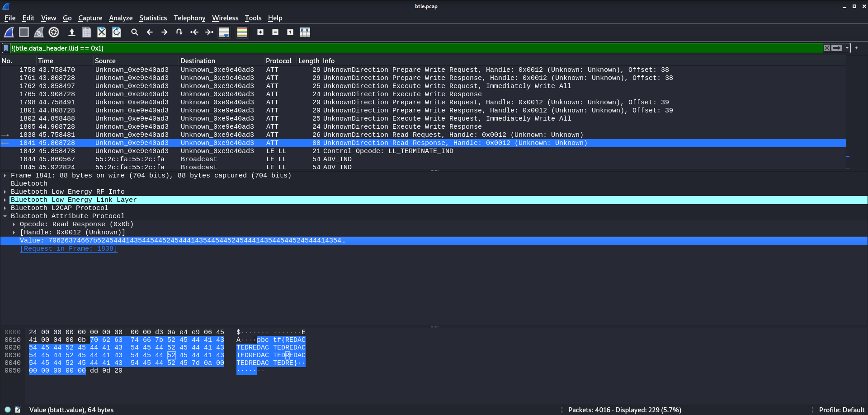Screen dimensions: 868x415
Task: Open capture file properties notepad icon
Action: tap(18, 410)
